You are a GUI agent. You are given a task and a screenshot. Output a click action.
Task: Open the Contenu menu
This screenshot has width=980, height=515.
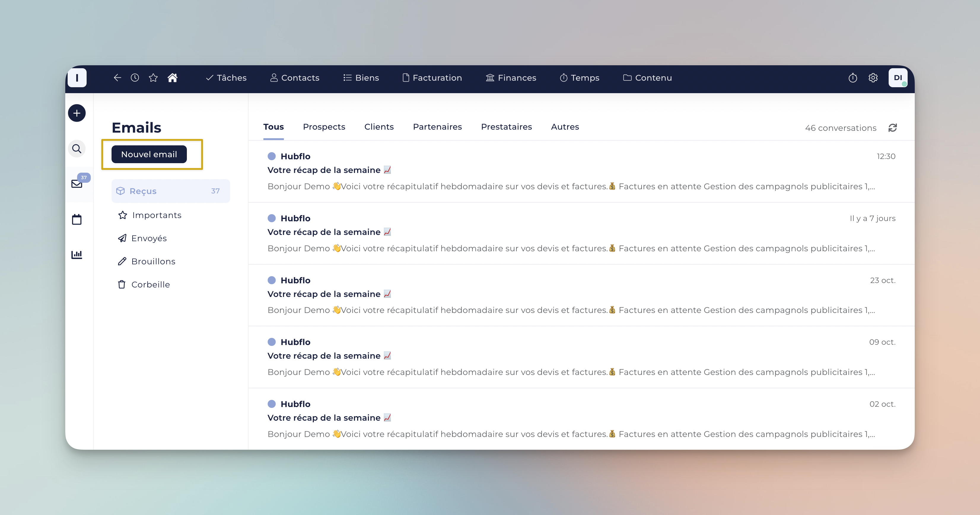coord(647,78)
